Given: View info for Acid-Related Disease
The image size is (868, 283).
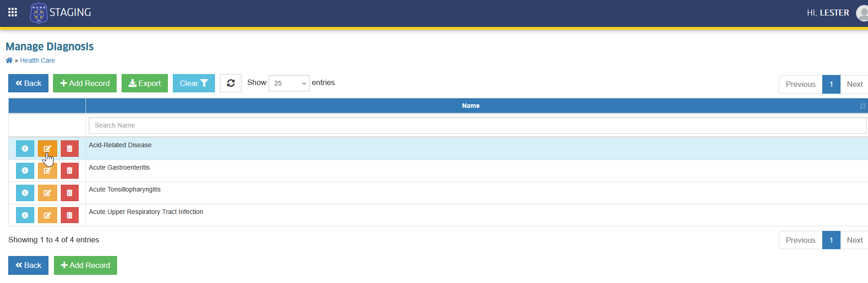Looking at the screenshot, I should coord(25,149).
